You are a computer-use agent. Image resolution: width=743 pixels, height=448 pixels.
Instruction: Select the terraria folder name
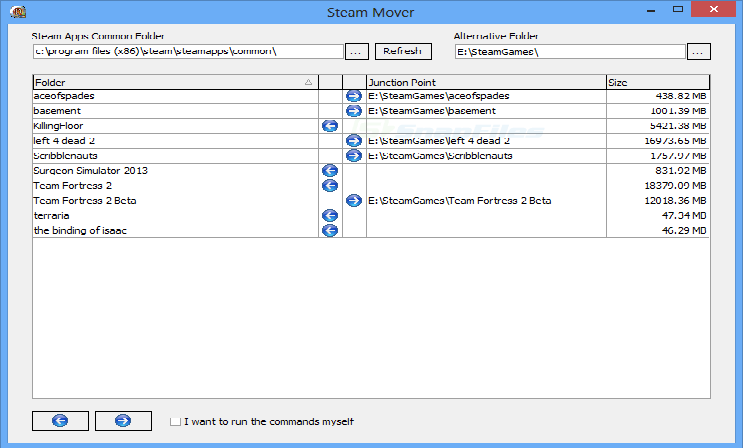pyautogui.click(x=52, y=216)
